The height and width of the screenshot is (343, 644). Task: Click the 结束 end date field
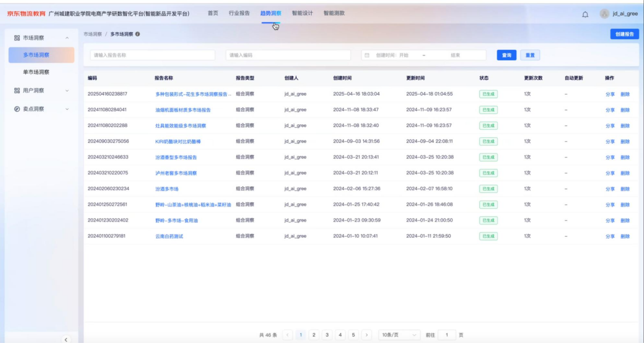(x=455, y=55)
